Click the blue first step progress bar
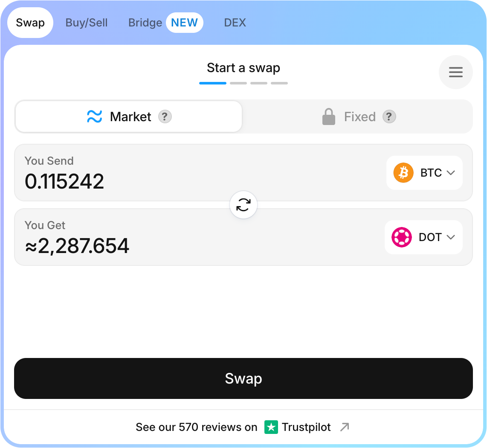This screenshot has height=448, width=487. pyautogui.click(x=213, y=83)
